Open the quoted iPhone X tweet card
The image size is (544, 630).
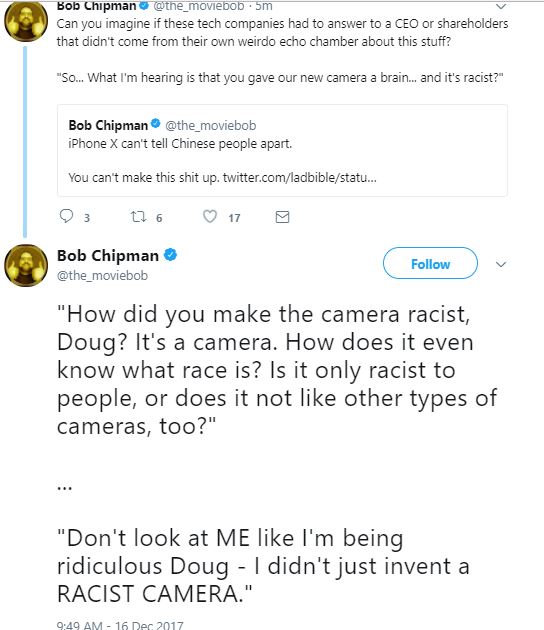click(x=282, y=151)
